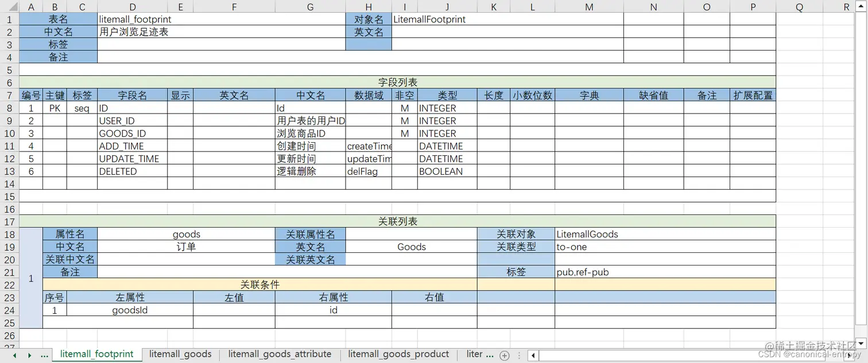Click the active litemall_footprint sheet tab
This screenshot has width=868, height=363.
[96, 354]
